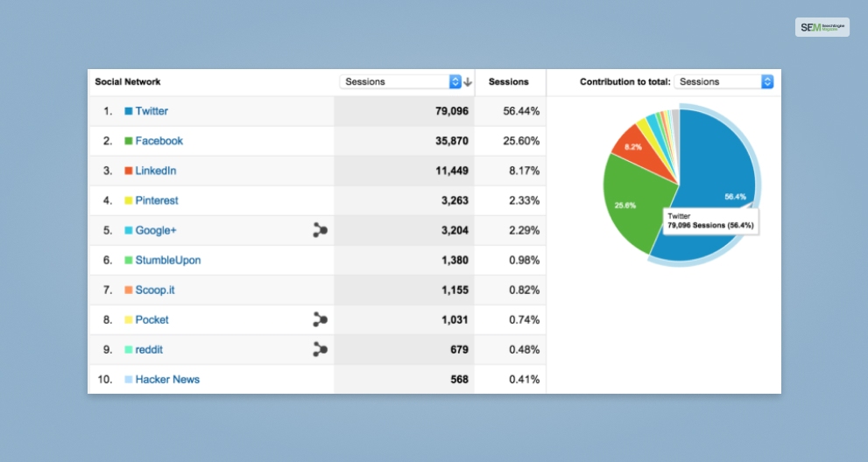
Task: Click reddit sessions value 679
Action: tap(460, 350)
